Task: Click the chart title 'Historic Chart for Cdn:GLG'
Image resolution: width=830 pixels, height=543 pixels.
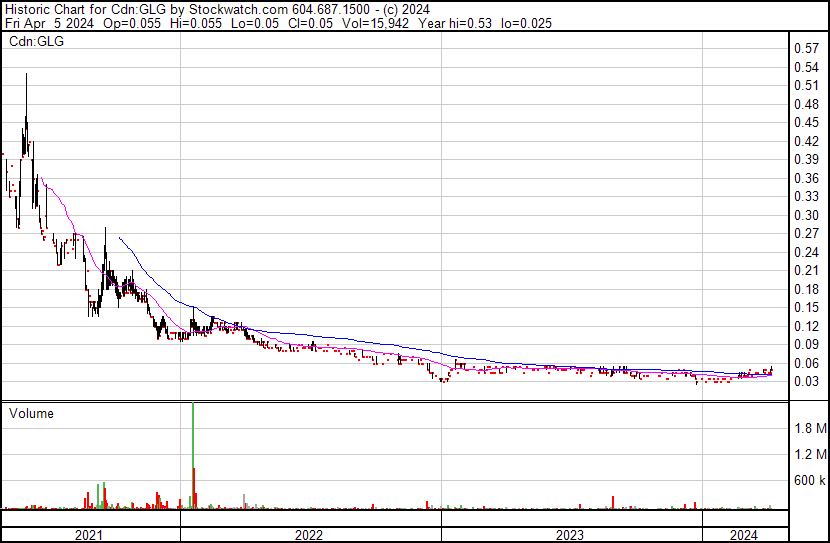Action: 86,10
